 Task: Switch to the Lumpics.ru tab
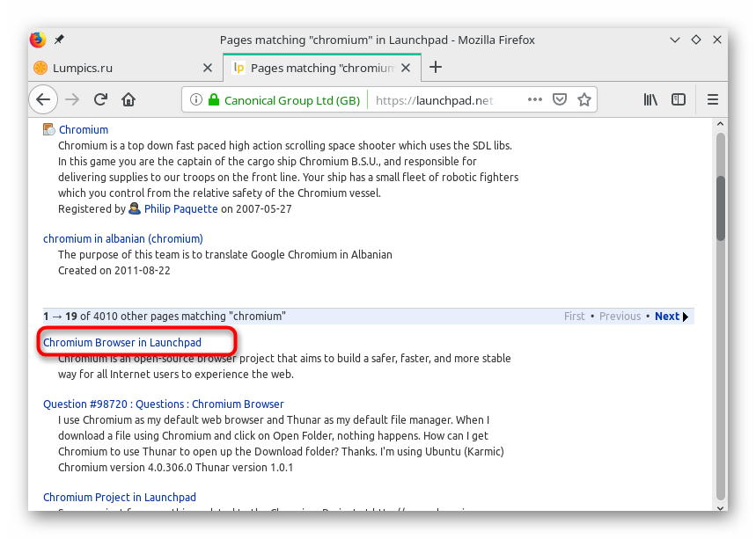coord(123,68)
